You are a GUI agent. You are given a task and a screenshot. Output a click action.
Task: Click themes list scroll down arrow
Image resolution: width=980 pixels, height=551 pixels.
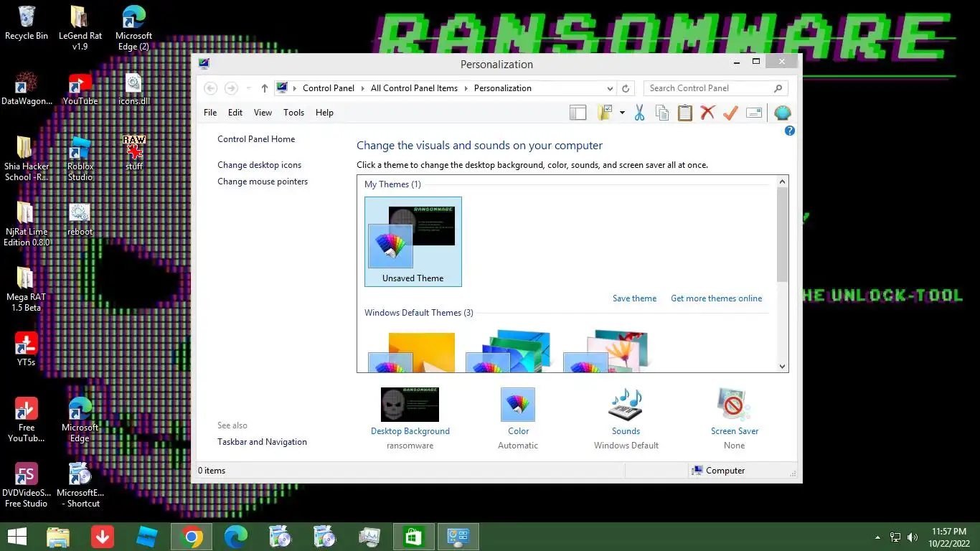pos(782,366)
